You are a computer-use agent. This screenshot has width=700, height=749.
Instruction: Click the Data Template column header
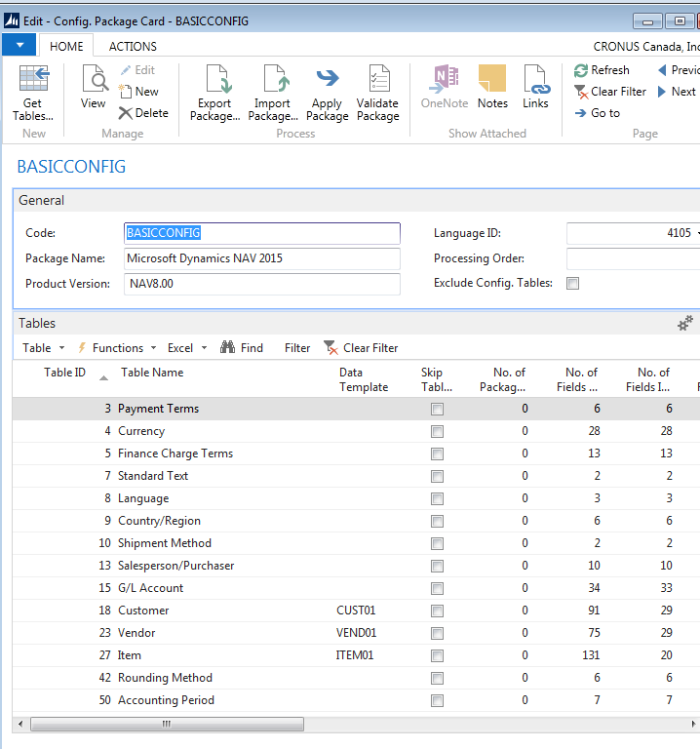pyautogui.click(x=364, y=379)
